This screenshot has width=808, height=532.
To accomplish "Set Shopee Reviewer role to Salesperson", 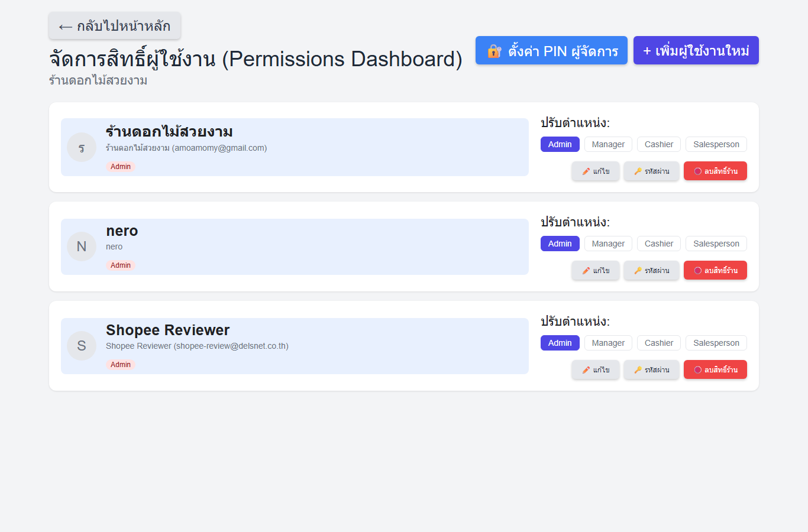I will pos(716,343).
